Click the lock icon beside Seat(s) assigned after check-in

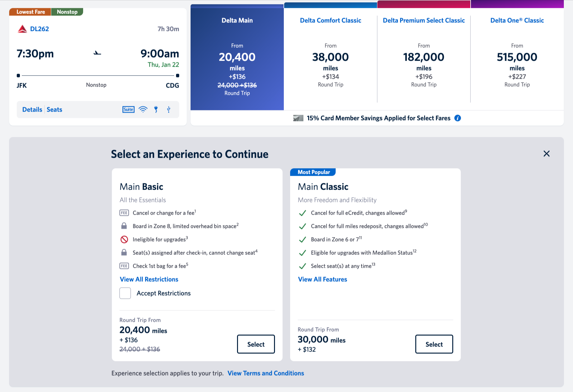click(124, 252)
